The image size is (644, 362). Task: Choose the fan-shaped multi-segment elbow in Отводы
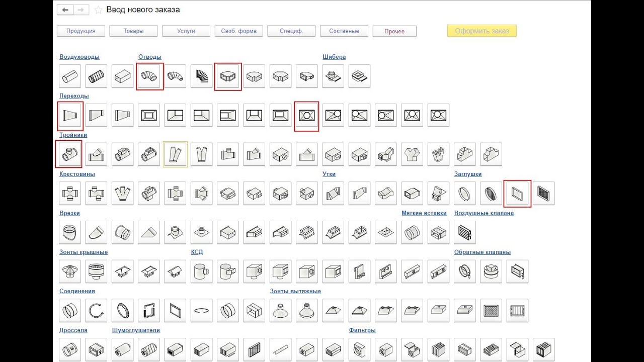pyautogui.click(x=201, y=76)
